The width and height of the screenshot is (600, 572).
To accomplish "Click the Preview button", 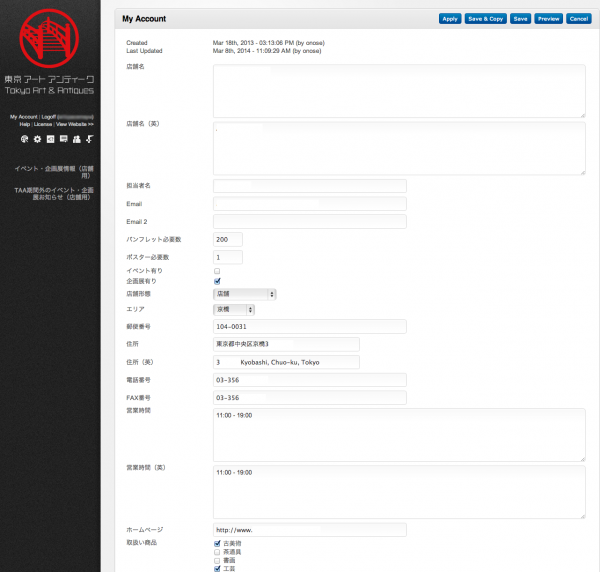I will click(548, 19).
